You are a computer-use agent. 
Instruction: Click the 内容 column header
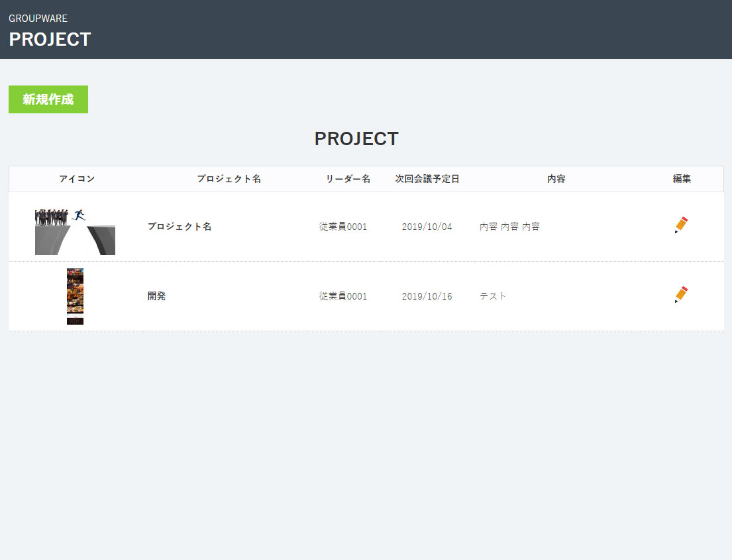pos(556,179)
